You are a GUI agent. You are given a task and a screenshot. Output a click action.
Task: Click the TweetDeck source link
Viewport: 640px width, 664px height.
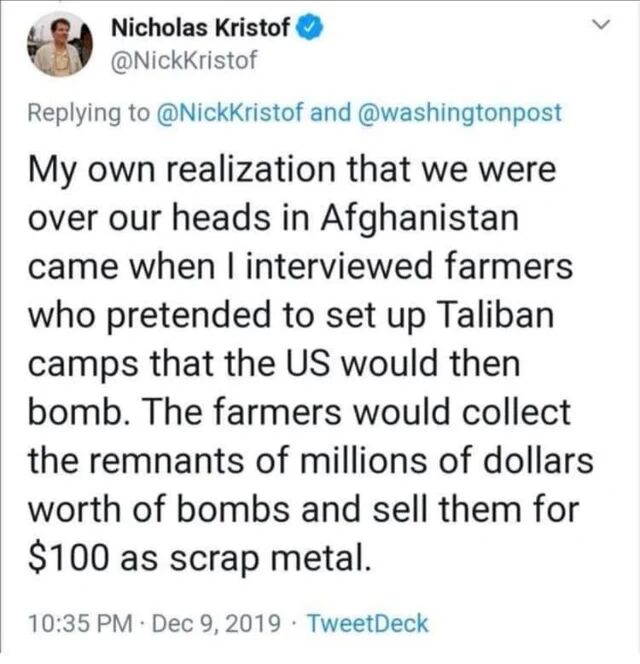click(367, 623)
